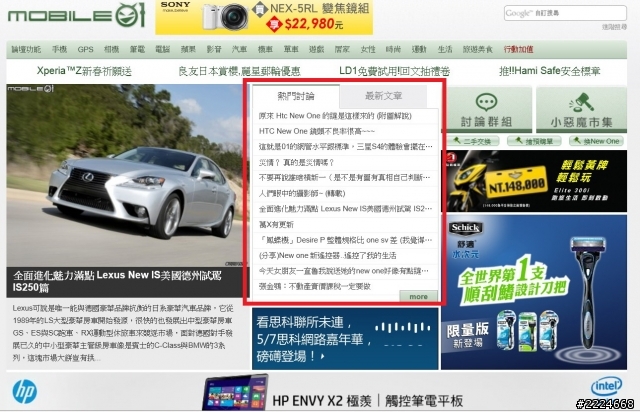
Task: Open topic about 三星S4的體驗會
Action: [345, 147]
